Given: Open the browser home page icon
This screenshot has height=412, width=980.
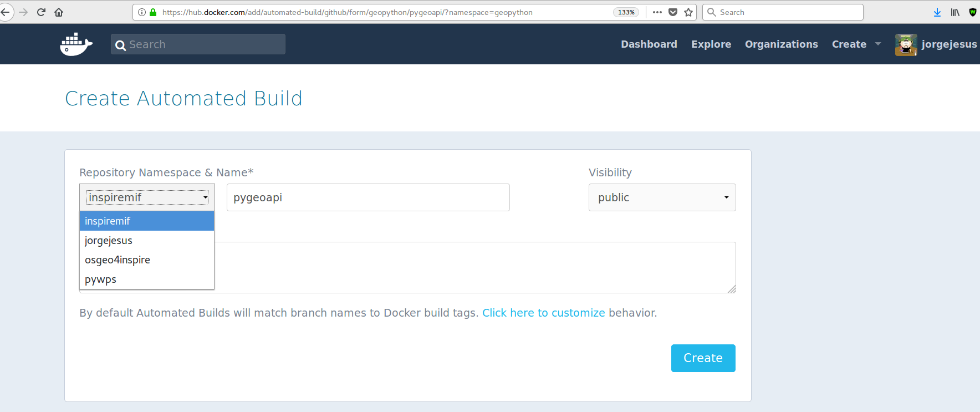Looking at the screenshot, I should click(x=59, y=12).
